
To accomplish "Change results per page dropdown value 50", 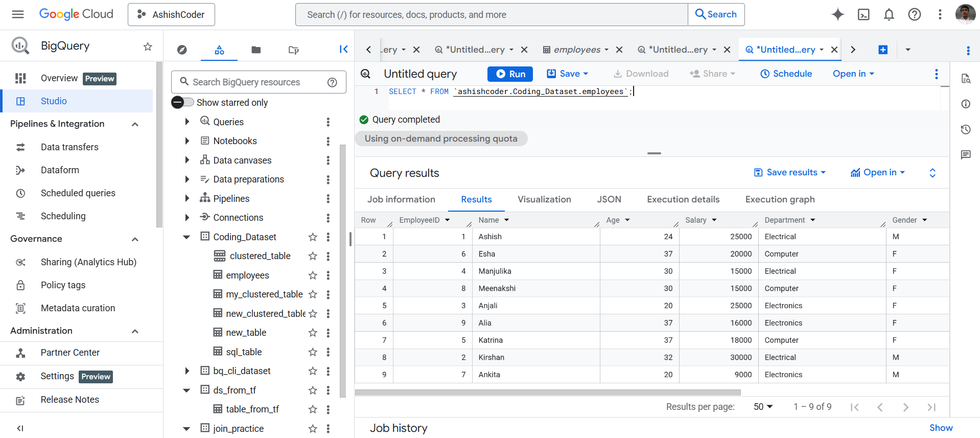I will point(763,407).
